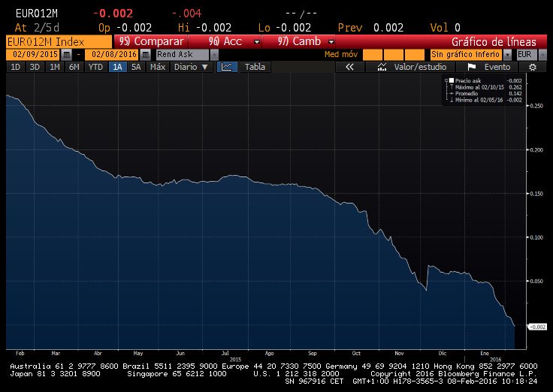Expand the Rend Ask dropdown

coord(214,55)
